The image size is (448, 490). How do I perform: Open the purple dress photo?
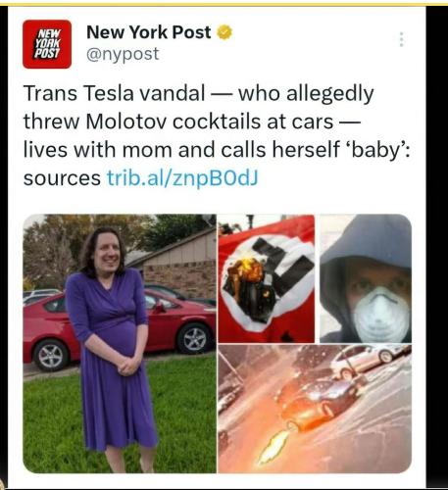click(x=120, y=343)
